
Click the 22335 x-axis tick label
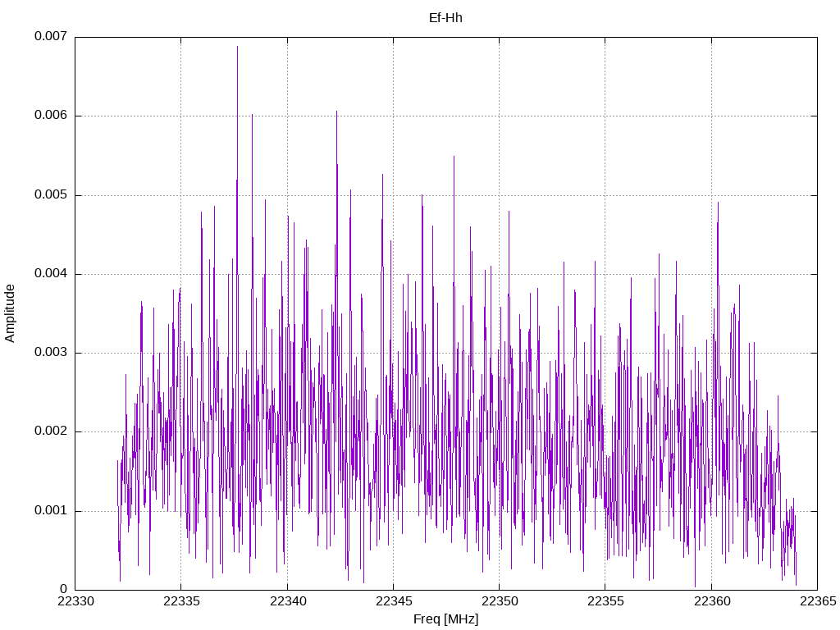click(x=181, y=601)
